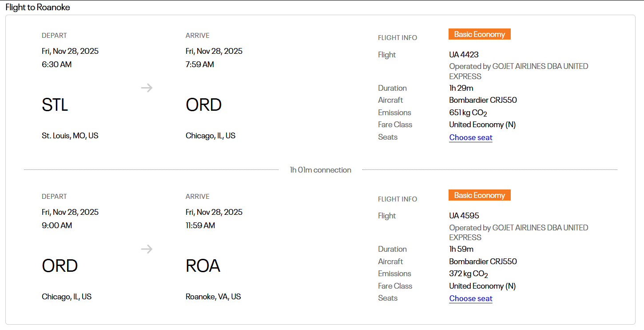This screenshot has height=330, width=644.
Task: Open Choose seat for flight UA 4423
Action: coord(470,137)
